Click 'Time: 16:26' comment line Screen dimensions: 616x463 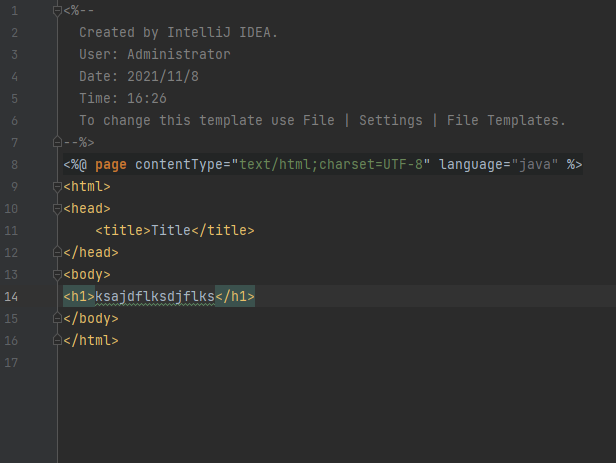pos(123,98)
